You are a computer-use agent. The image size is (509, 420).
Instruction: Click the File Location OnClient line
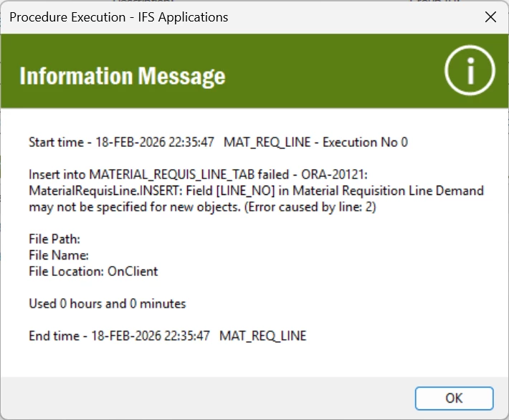click(x=93, y=272)
